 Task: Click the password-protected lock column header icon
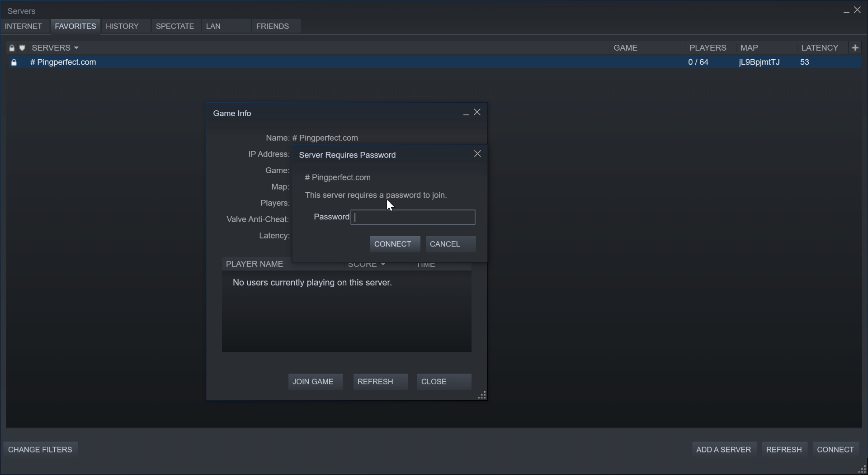pyautogui.click(x=12, y=48)
